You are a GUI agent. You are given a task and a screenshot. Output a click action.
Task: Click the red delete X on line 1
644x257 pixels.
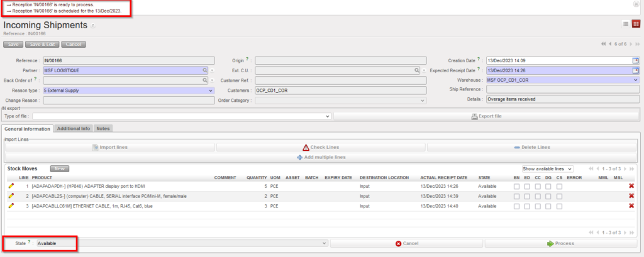631,187
